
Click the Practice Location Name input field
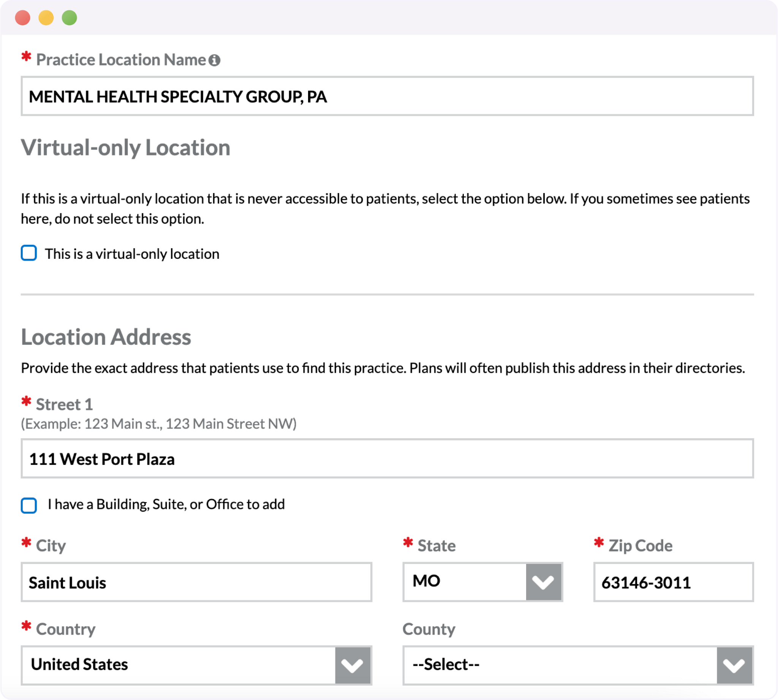pos(387,96)
